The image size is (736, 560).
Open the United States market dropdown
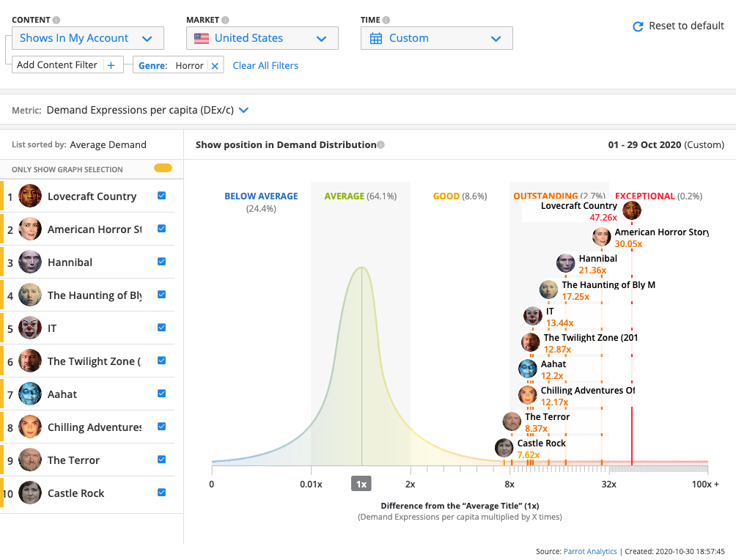pos(262,38)
